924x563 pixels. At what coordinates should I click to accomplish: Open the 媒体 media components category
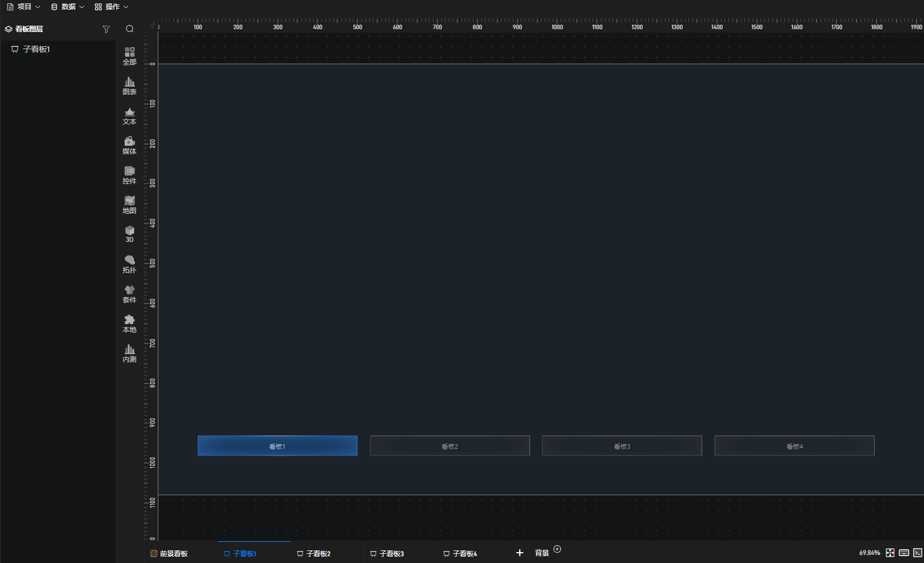(130, 146)
